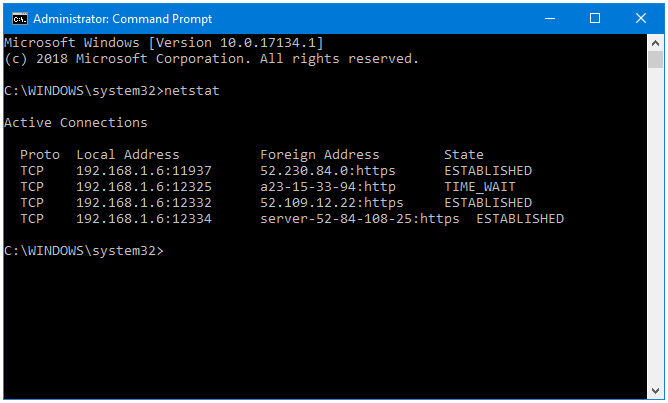
Task: Maximize the Command Prompt window
Action: 595,19
